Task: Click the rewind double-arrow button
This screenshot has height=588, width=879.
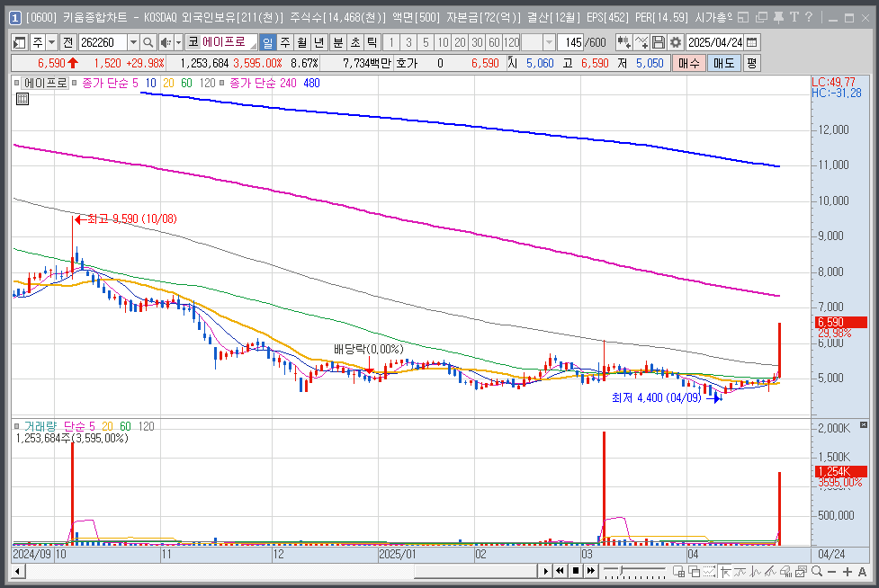Action: pos(560,571)
